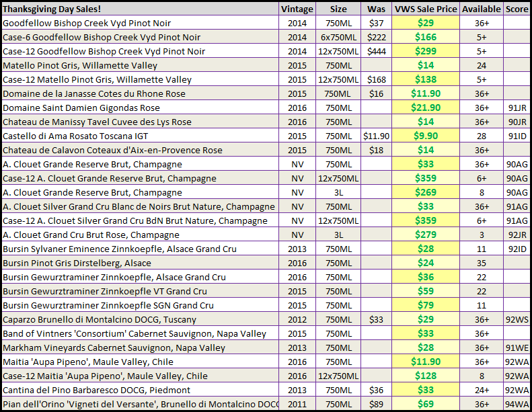Click 'Pian dell'Orino Vigneti del Versante' row name
This screenshot has height=412, width=532.
pyautogui.click(x=141, y=405)
